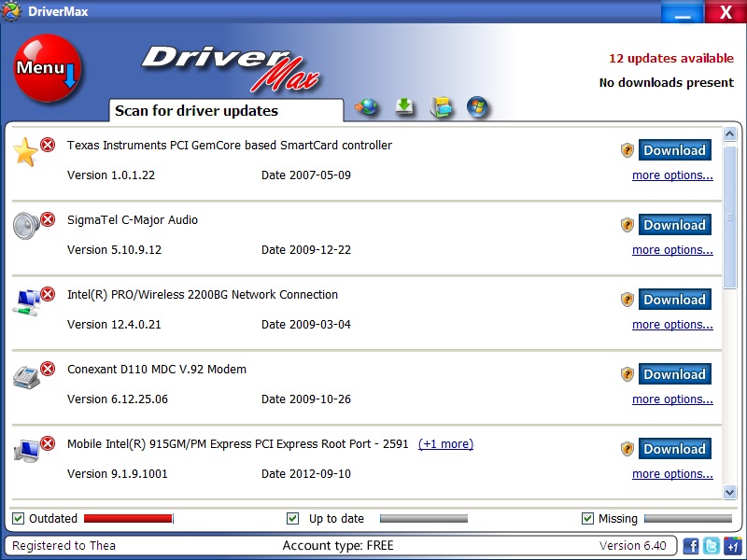This screenshot has height=560, width=747.
Task: Open more options for SigmaTel C-Major Audio
Action: click(x=672, y=250)
